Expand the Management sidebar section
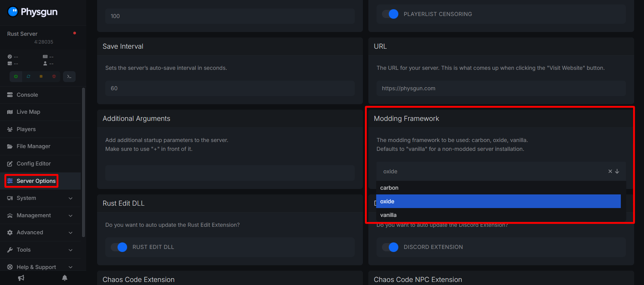Image resolution: width=644 pixels, height=285 pixels. (40, 216)
